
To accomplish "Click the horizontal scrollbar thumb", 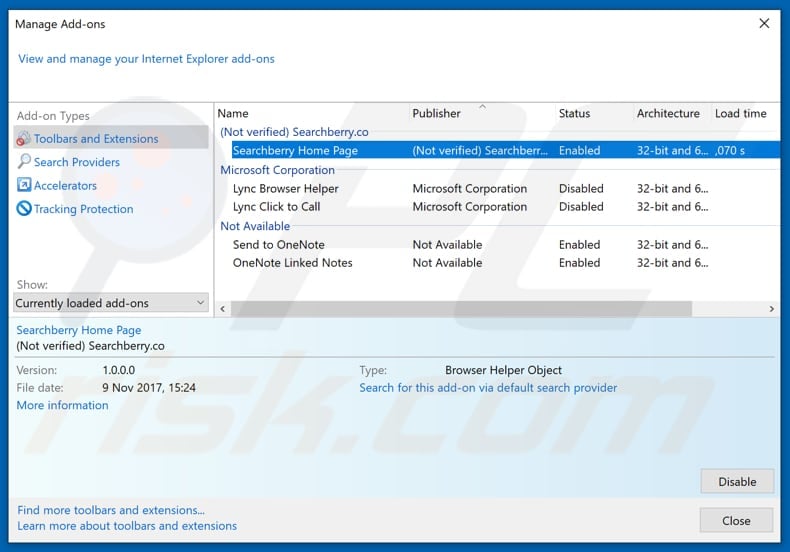I will (461, 309).
